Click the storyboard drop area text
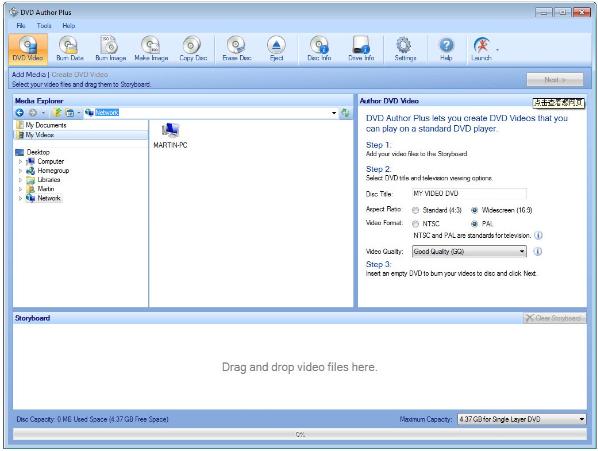The image size is (598, 451). tap(300, 367)
